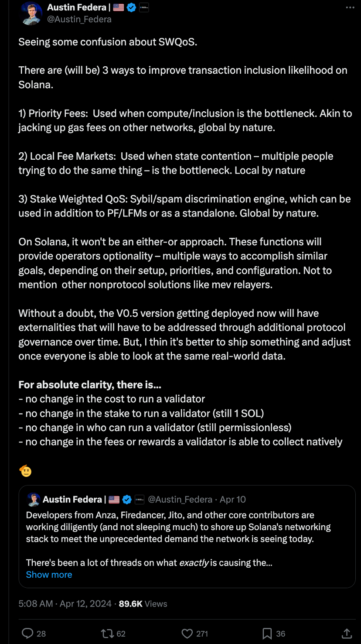Screen dimensions: 361x644
Task: Open the Apr 10 quoted tweet date
Action: (x=233, y=499)
